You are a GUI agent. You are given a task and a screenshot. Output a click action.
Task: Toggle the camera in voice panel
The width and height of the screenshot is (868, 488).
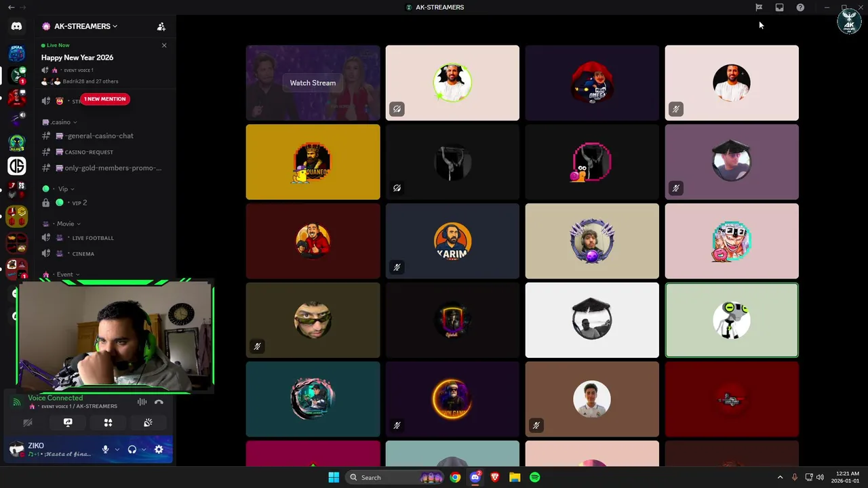[x=28, y=422]
